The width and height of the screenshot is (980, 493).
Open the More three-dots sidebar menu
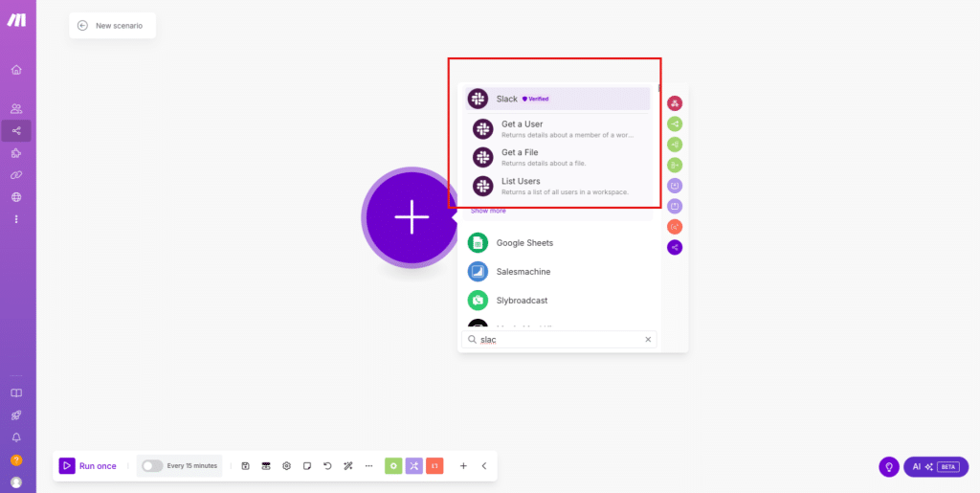click(16, 219)
